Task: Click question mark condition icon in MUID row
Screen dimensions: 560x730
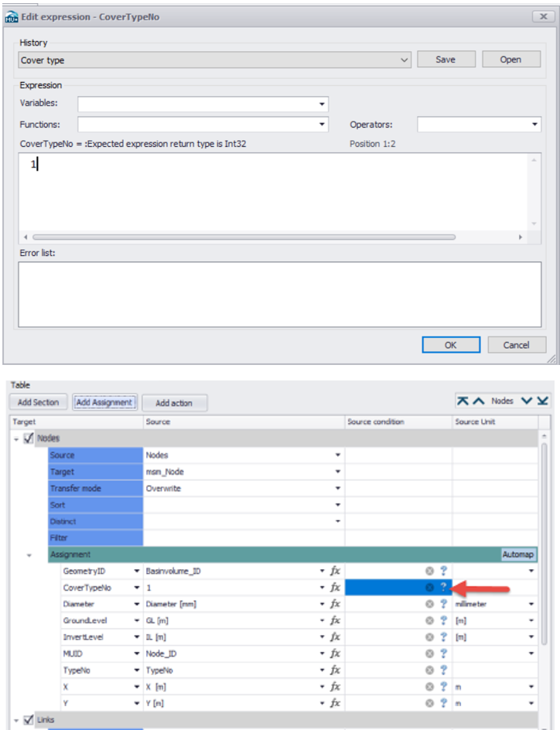Action: [444, 653]
